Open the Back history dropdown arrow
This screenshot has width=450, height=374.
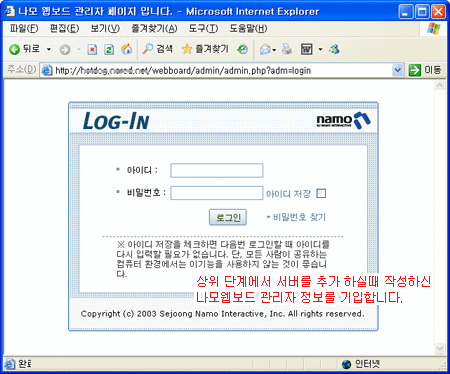pyautogui.click(x=49, y=49)
